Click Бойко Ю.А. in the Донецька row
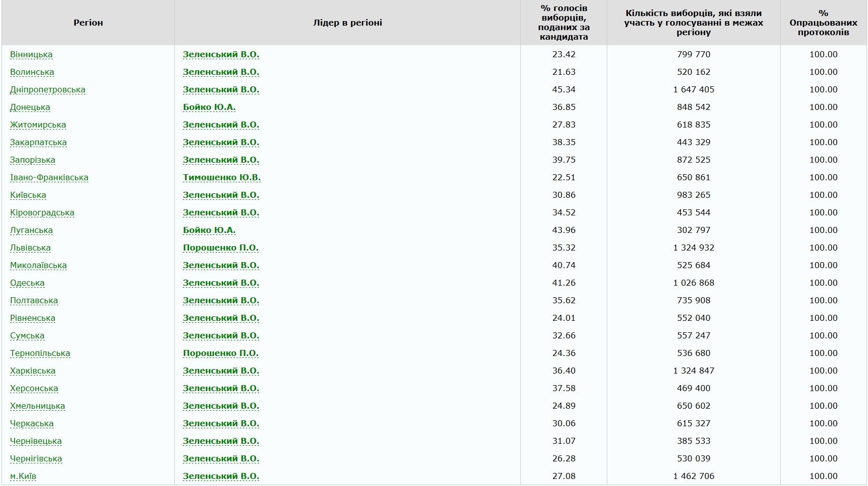 coord(209,107)
